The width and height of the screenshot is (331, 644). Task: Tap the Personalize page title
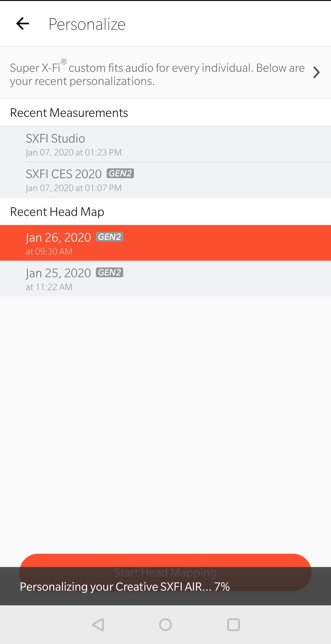[87, 24]
